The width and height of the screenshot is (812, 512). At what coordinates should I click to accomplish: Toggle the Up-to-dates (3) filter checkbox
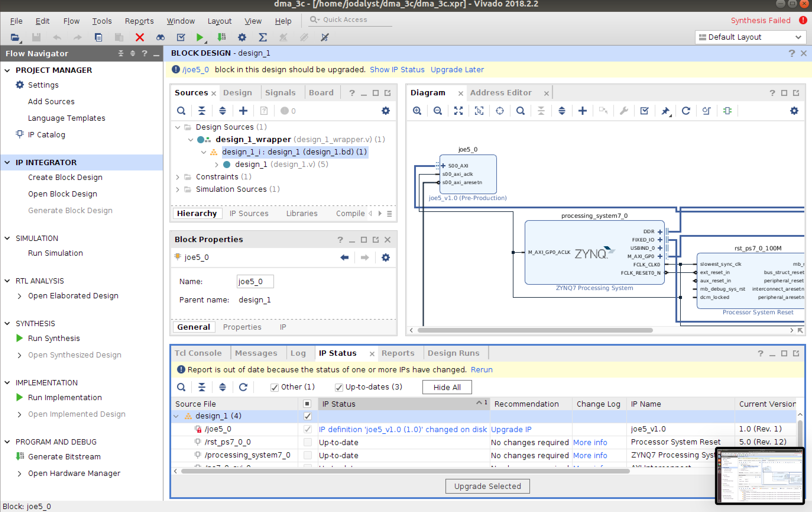[339, 387]
